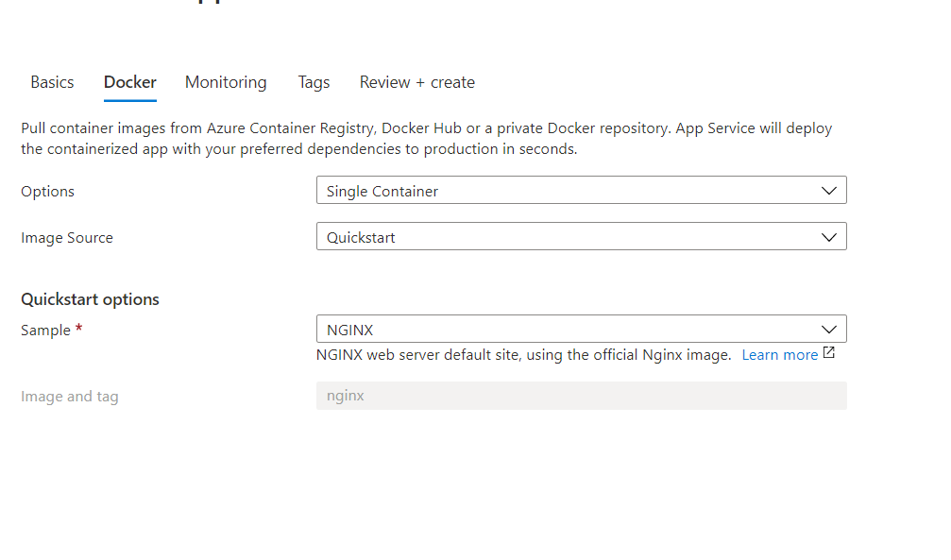Open the Review + create tab
Viewport: 951px width, 560px height.
click(417, 82)
